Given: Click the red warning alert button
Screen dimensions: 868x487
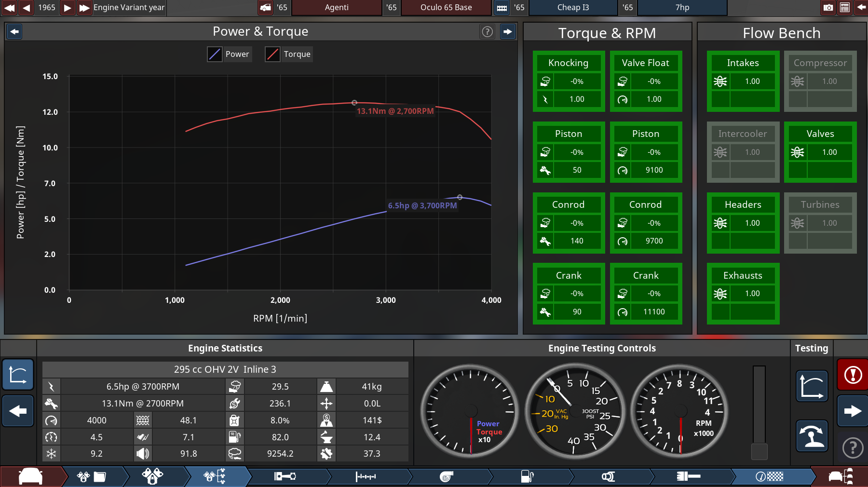Looking at the screenshot, I should (x=853, y=375).
